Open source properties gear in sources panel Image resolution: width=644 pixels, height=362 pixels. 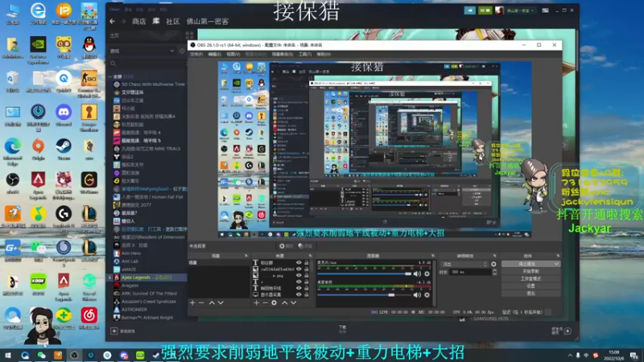coord(274,303)
